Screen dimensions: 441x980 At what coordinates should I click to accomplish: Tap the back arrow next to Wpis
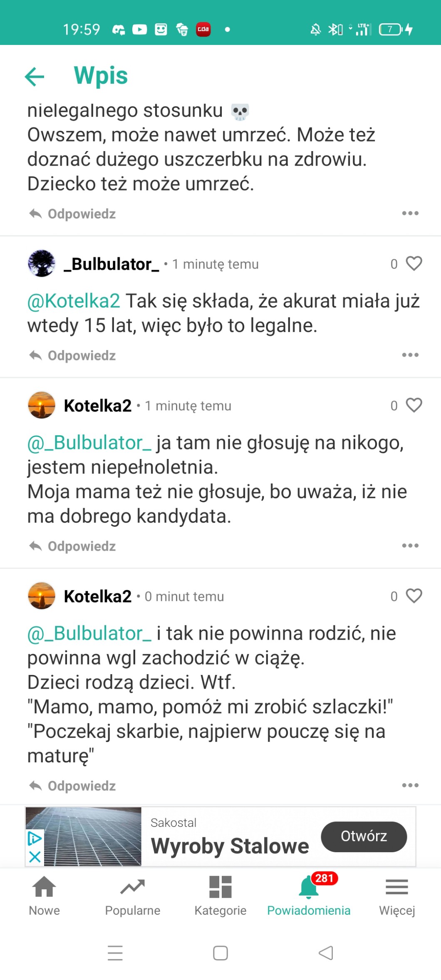(35, 77)
